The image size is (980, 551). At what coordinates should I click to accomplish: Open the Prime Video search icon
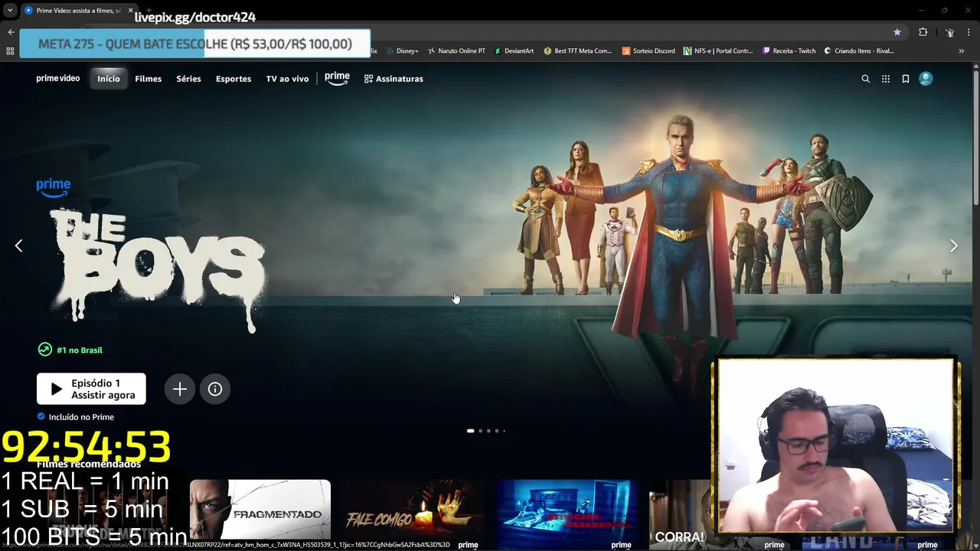(x=866, y=79)
